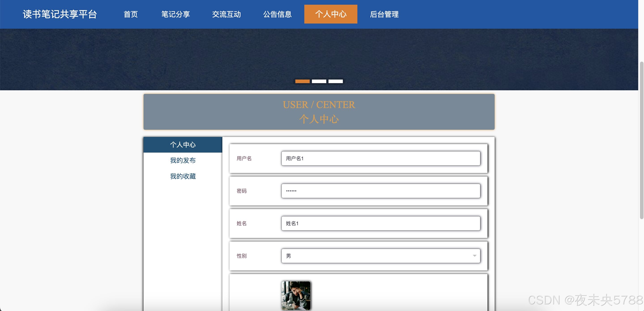This screenshot has width=644, height=311.
Task: Focus the 姓名 text field
Action: 380,223
